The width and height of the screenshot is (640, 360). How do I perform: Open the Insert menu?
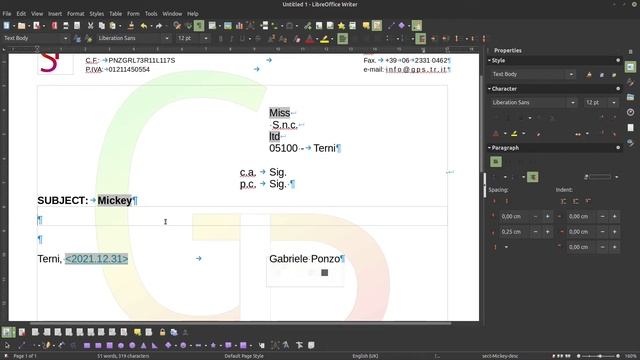55,14
